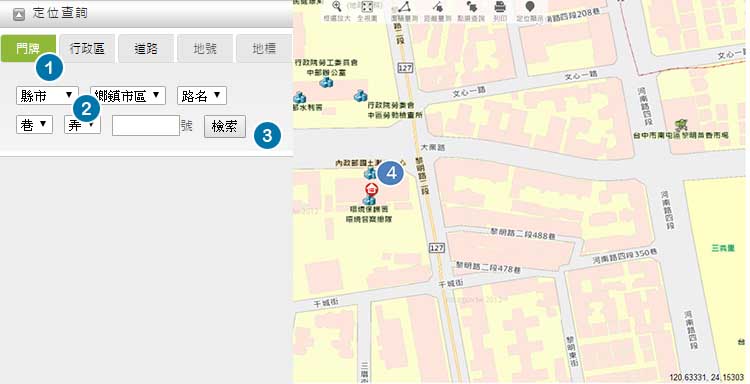
Task: Click the 檢索 search button
Action: click(x=225, y=126)
